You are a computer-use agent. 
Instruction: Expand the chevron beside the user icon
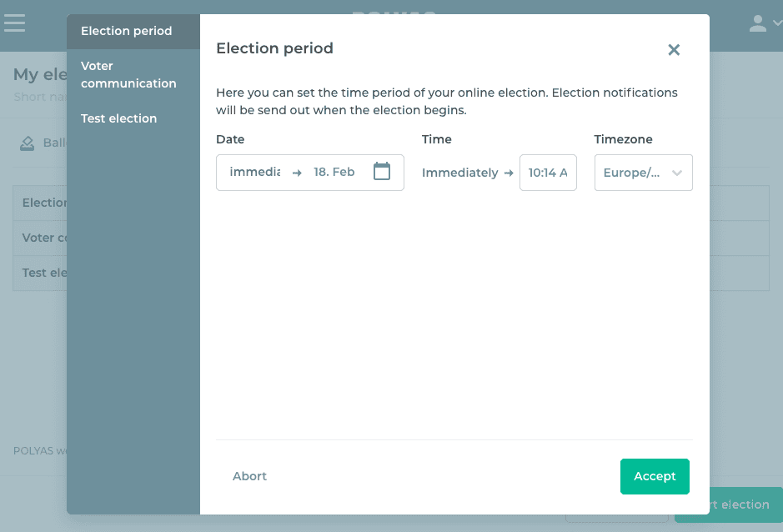pos(777,23)
